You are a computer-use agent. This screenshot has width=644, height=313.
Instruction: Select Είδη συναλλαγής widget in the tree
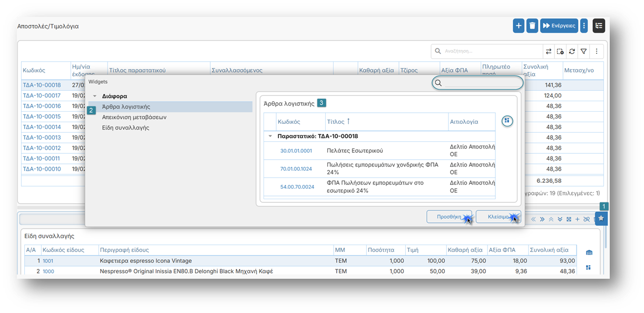click(x=125, y=128)
